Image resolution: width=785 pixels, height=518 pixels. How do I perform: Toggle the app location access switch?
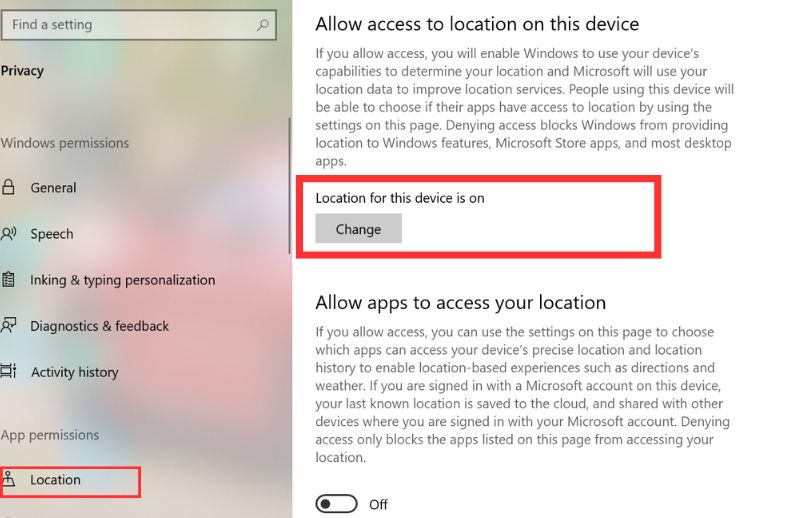(x=336, y=504)
